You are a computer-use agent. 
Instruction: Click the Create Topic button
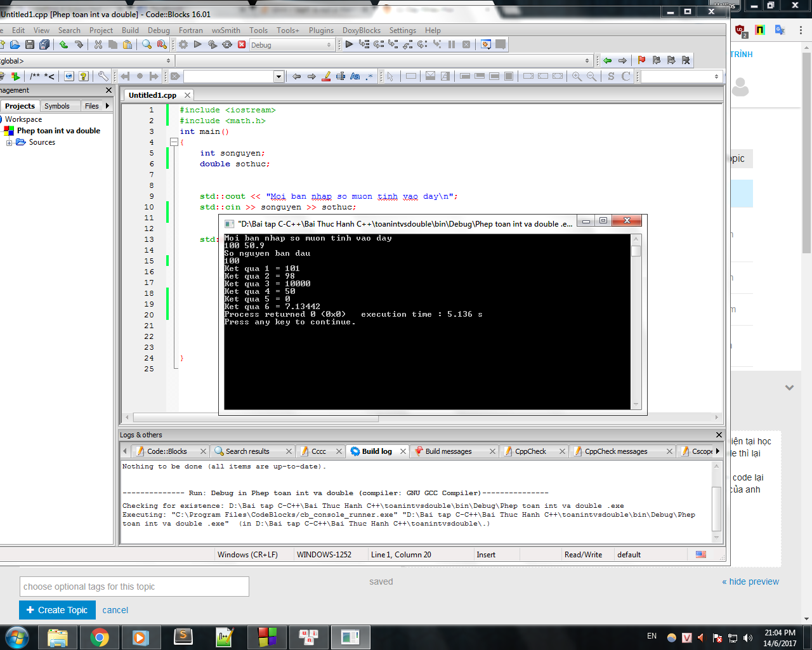tap(57, 610)
